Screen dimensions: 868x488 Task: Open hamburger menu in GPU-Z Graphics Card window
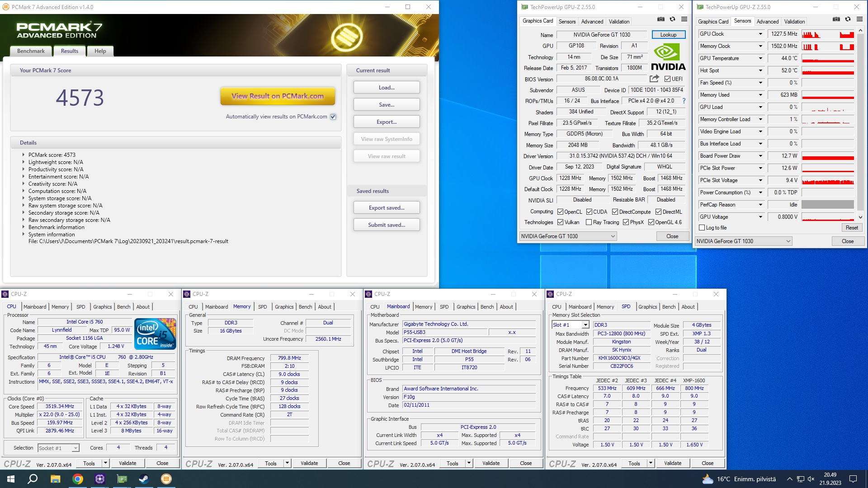[x=684, y=19]
